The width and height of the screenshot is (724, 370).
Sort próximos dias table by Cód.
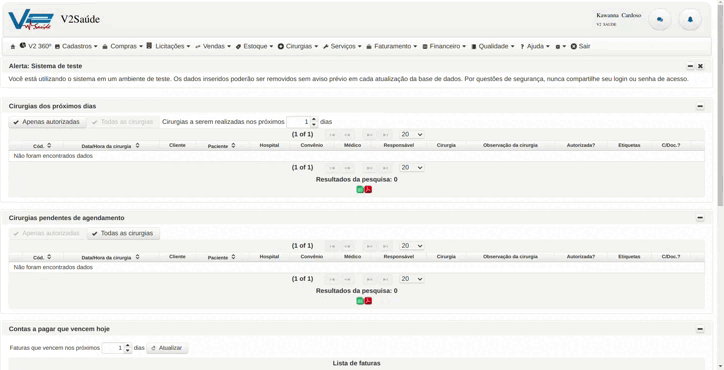pyautogui.click(x=42, y=146)
